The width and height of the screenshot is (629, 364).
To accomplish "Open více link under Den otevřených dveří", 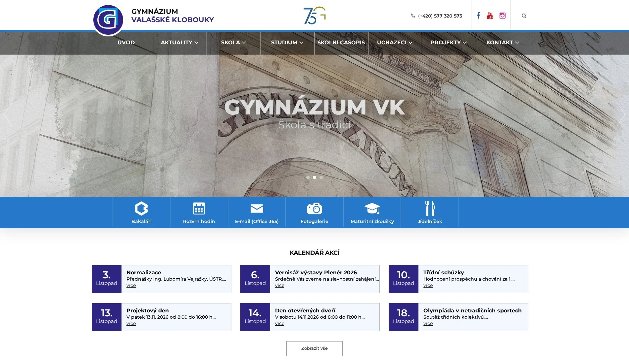I will click(280, 324).
